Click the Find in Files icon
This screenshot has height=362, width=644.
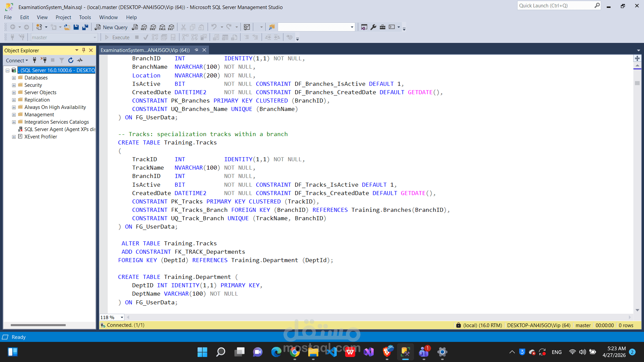point(272,27)
